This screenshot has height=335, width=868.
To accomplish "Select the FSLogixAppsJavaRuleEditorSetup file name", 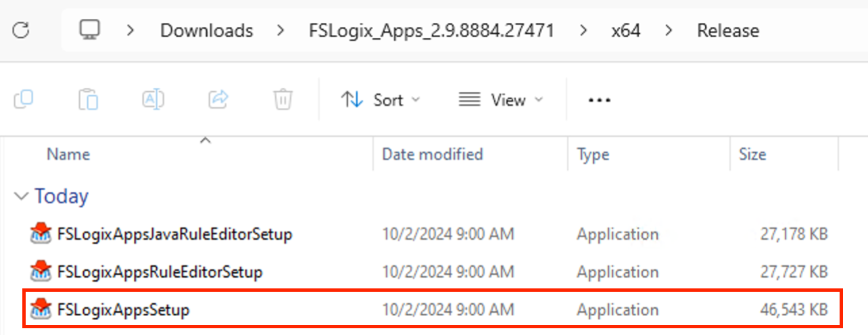I will 175,234.
